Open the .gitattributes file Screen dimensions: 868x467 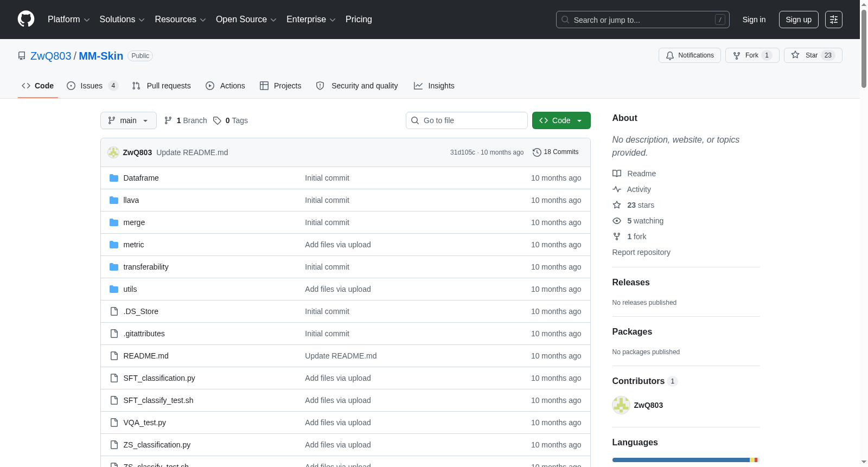pos(144,334)
